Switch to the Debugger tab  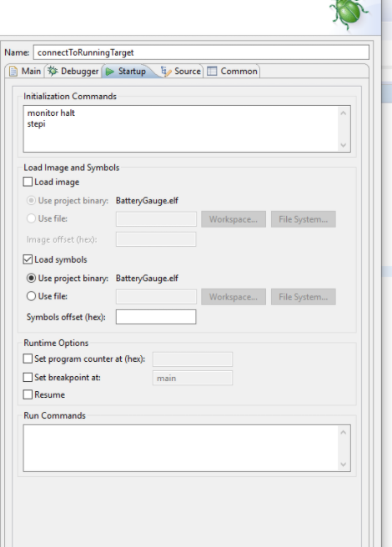point(73,71)
